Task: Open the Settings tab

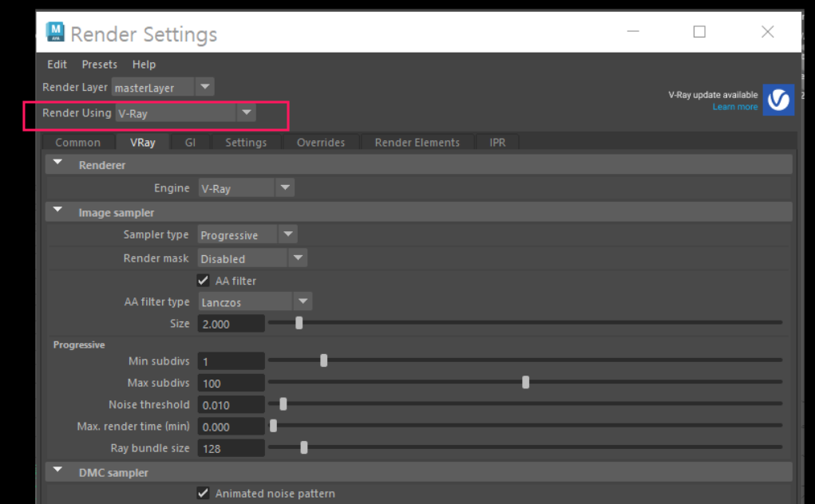Action: pos(246,142)
